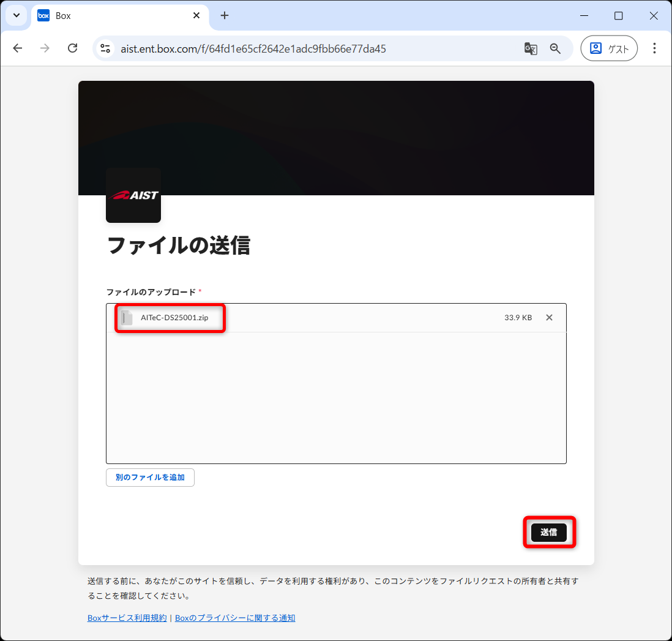Click the browser back arrow
Image resolution: width=672 pixels, height=641 pixels.
[17, 48]
